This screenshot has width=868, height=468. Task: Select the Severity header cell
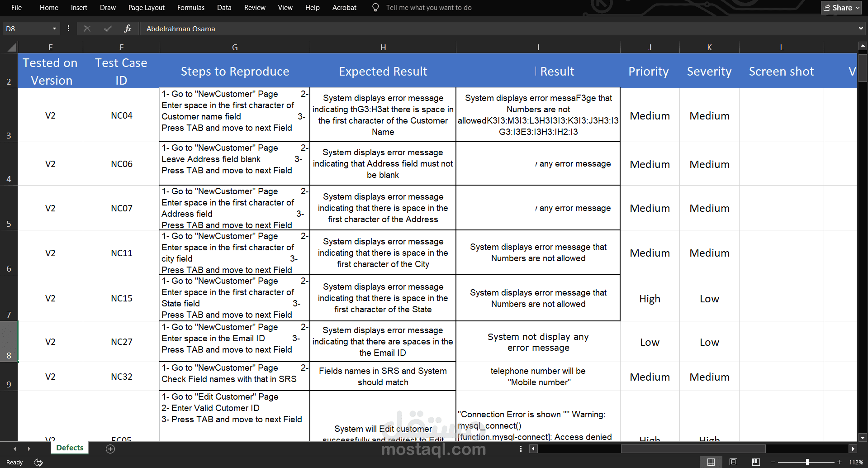pyautogui.click(x=709, y=71)
